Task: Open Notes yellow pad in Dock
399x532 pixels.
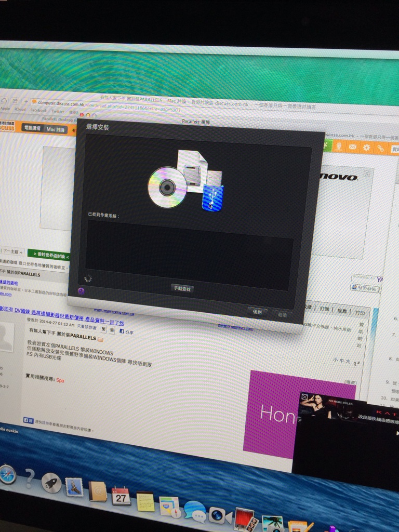Action: tap(145, 501)
